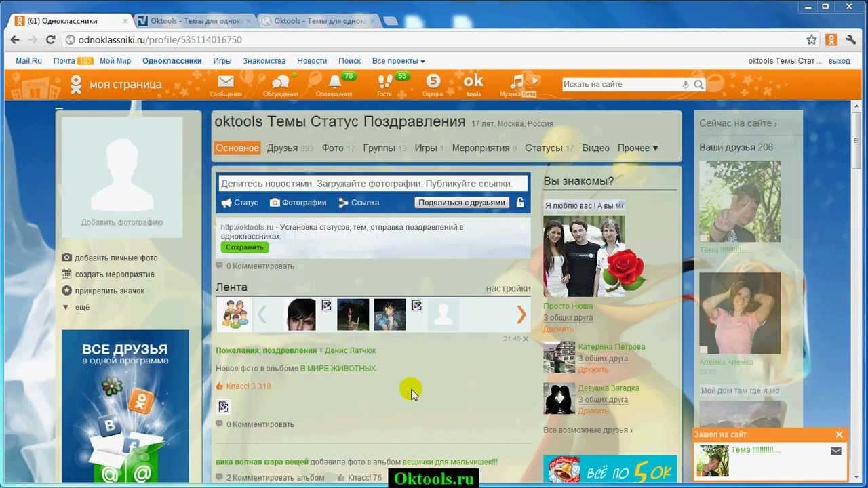Image resolution: width=868 pixels, height=488 pixels.
Task: Open Алёнка Алёнка friend photo
Action: [x=740, y=313]
